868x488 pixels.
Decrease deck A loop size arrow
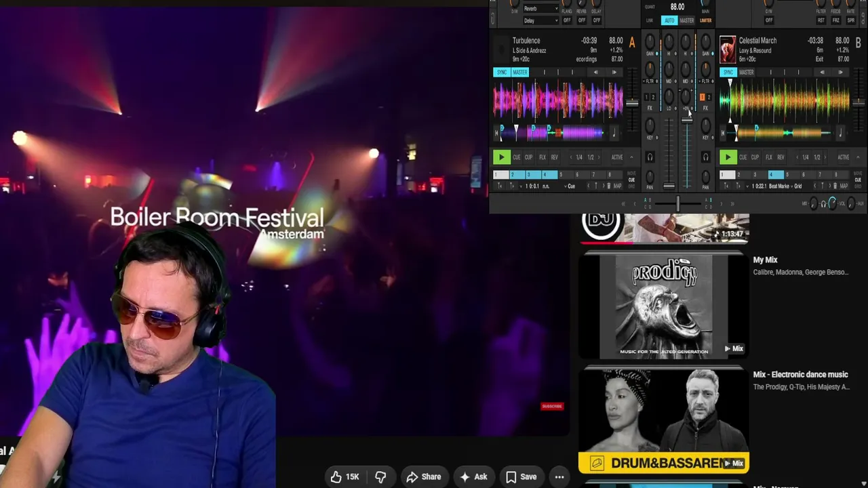(x=570, y=157)
